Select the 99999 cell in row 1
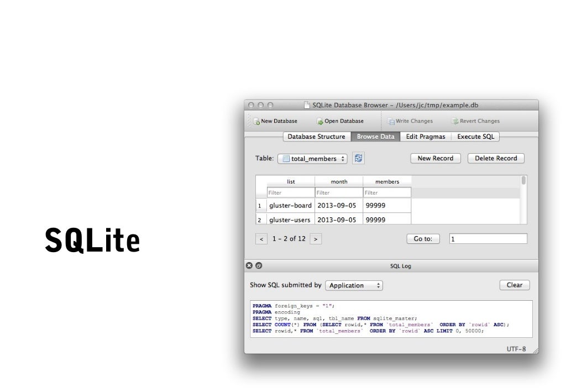 pyautogui.click(x=387, y=205)
